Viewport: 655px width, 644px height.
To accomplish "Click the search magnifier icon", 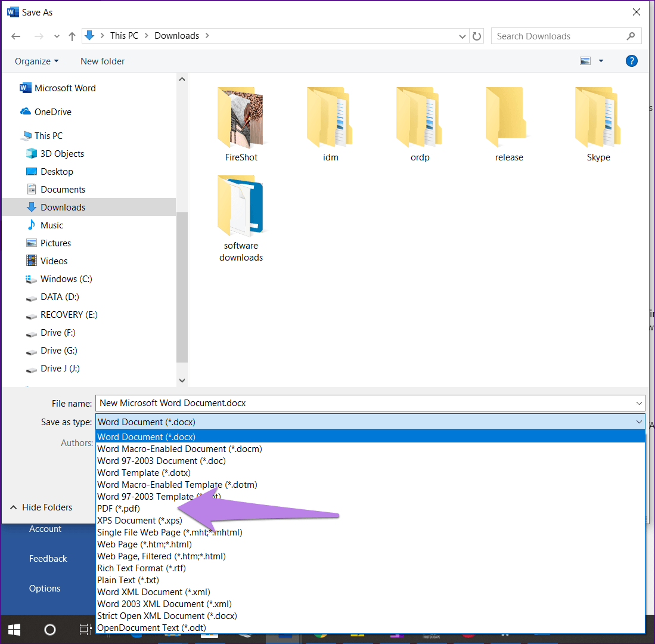I will (x=631, y=36).
